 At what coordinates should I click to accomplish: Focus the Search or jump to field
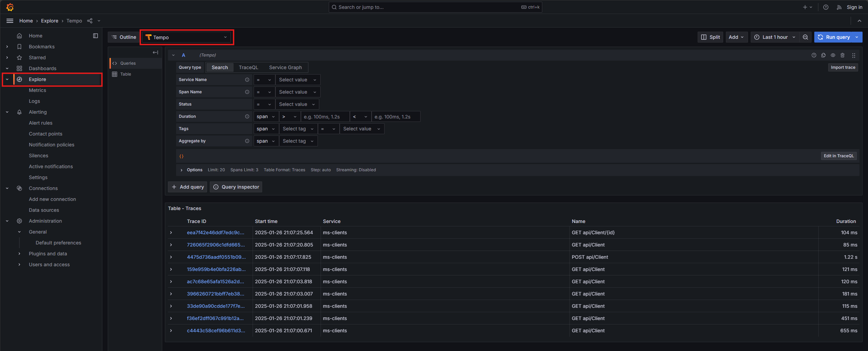[x=435, y=7]
